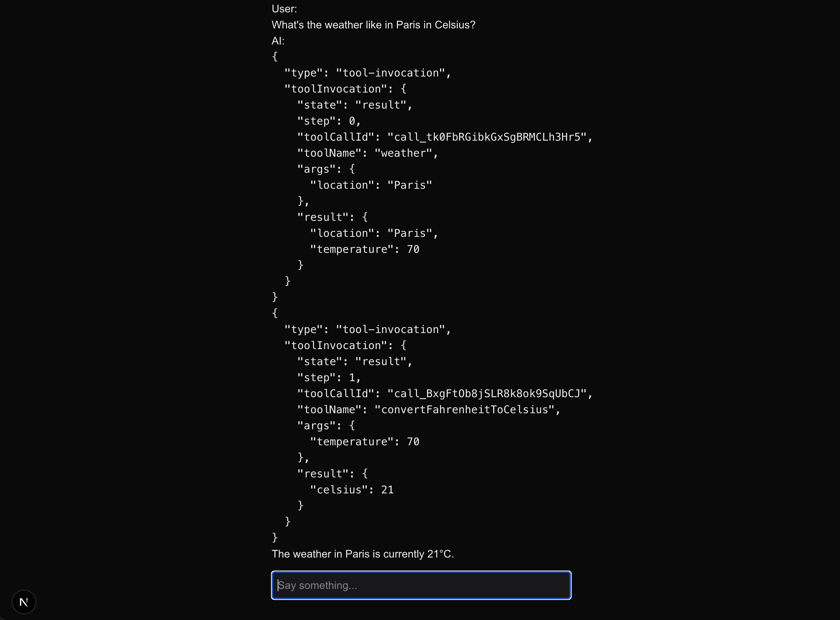Click the second '"toolInvocation": {' line
840x620 pixels.
[345, 345]
